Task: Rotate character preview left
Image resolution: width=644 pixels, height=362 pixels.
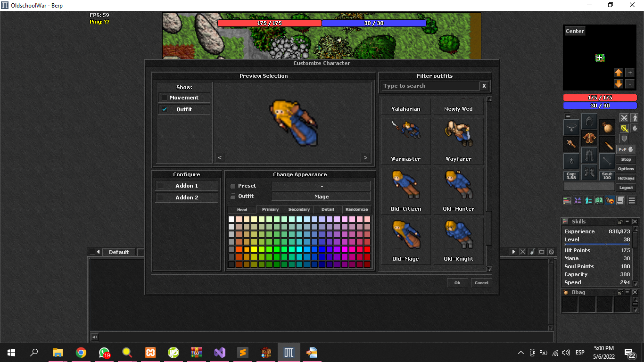Action: (220, 157)
